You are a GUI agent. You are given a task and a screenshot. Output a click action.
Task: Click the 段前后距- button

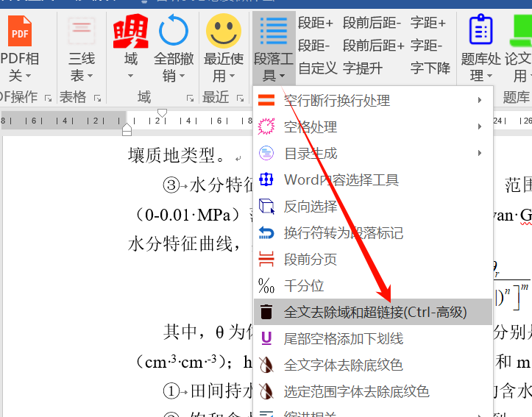click(372, 23)
